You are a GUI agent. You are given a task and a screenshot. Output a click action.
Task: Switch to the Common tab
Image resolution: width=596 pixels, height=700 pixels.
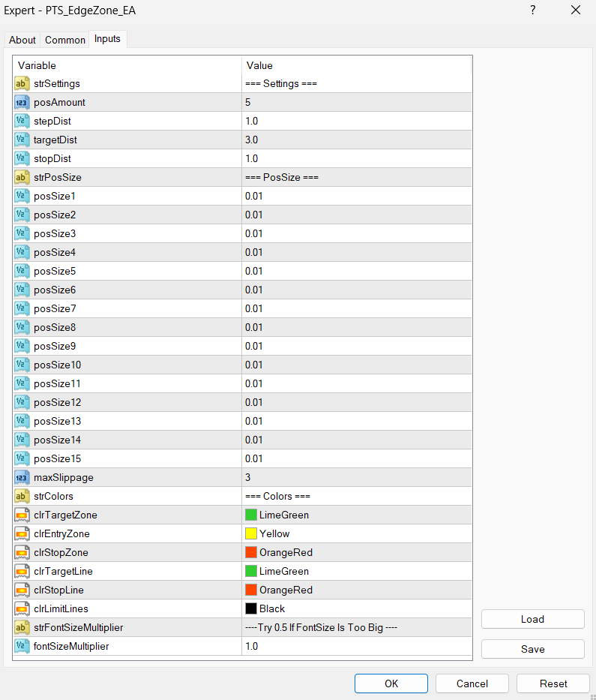click(x=64, y=40)
